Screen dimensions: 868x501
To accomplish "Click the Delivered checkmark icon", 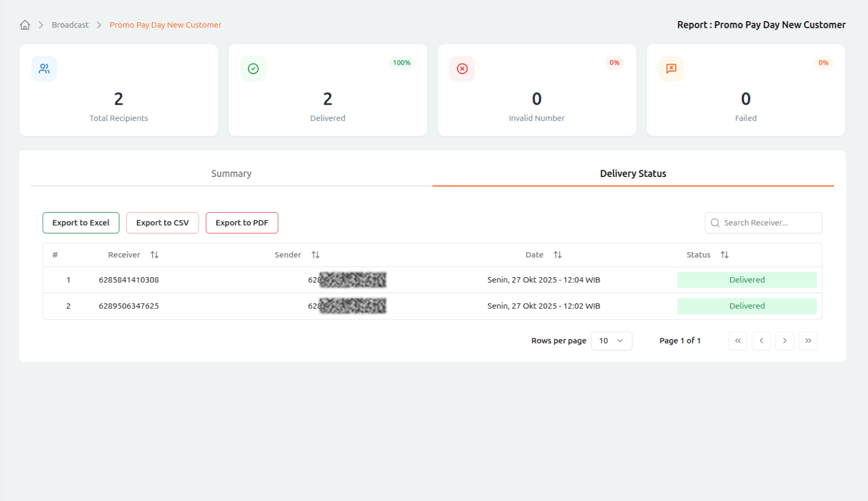I will (x=253, y=68).
